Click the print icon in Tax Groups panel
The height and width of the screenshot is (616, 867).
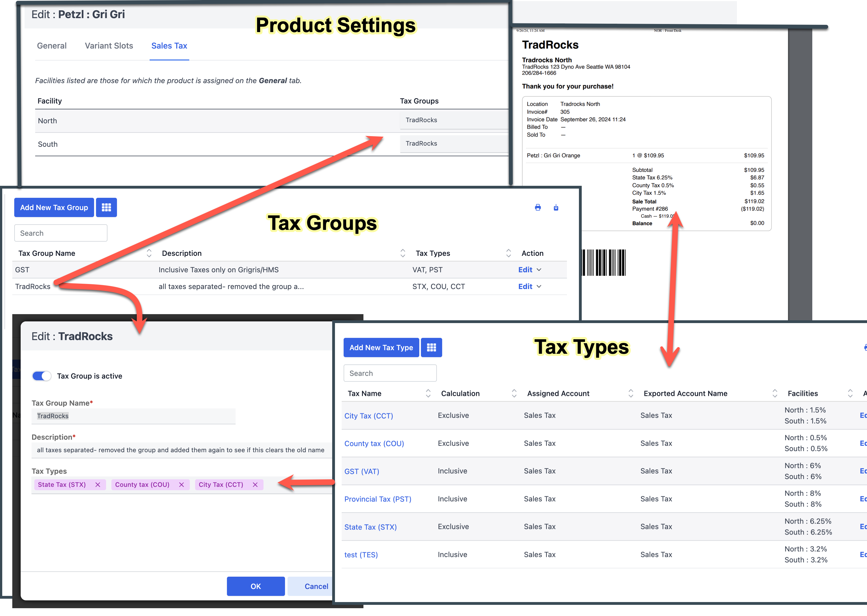pyautogui.click(x=538, y=208)
